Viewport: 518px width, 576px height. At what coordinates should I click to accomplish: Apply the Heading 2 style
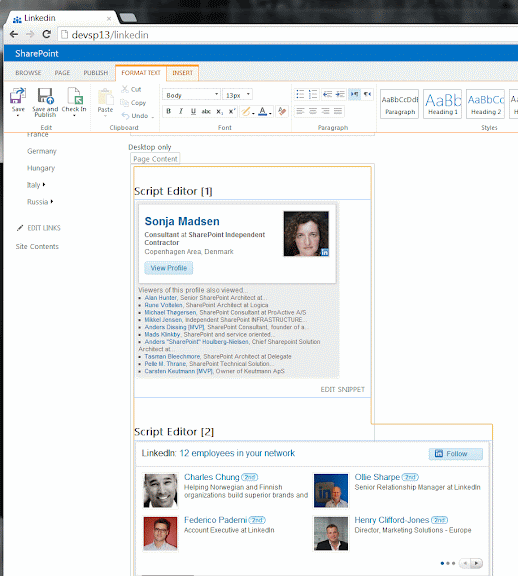pos(486,104)
